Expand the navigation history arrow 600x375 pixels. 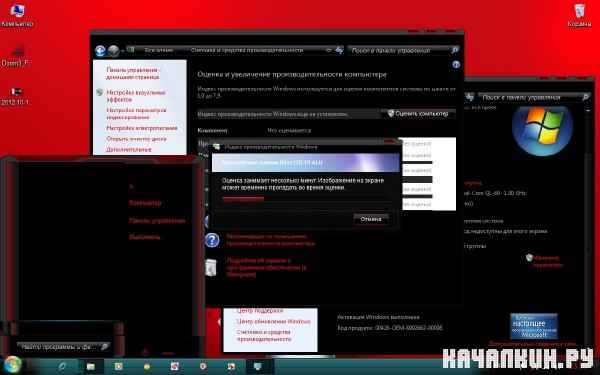[122, 51]
